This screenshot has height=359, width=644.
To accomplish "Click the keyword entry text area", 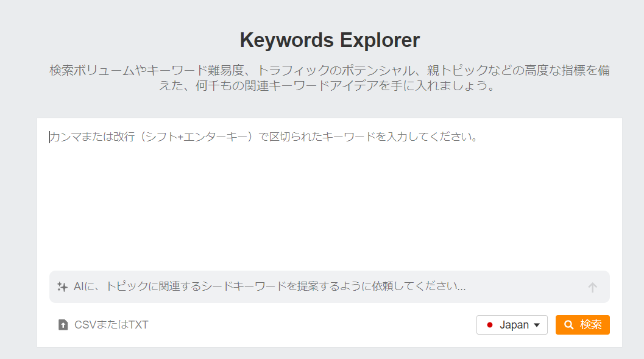I will tap(329, 196).
